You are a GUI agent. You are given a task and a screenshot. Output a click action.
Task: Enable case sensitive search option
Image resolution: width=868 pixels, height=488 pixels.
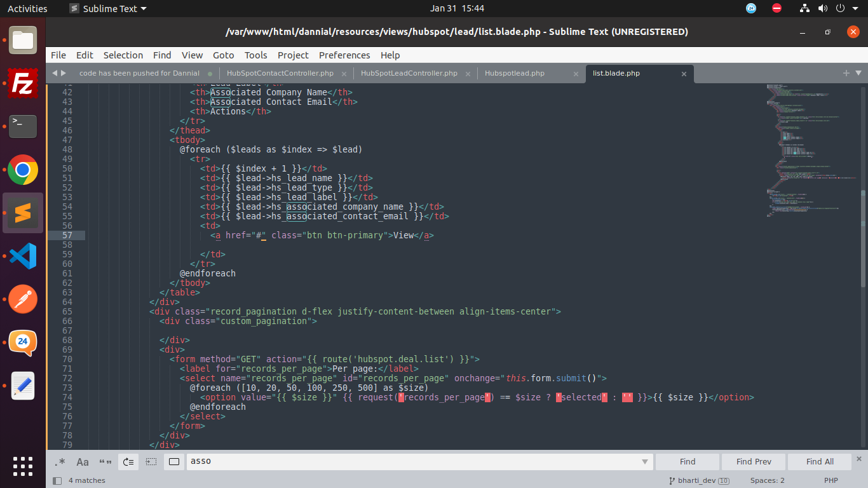(83, 462)
